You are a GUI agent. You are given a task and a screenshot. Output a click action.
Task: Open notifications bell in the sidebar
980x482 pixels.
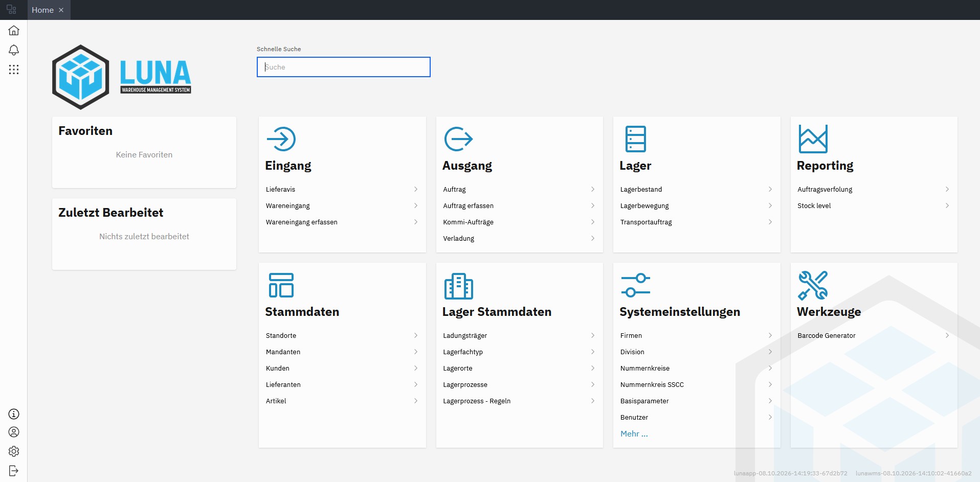click(14, 50)
